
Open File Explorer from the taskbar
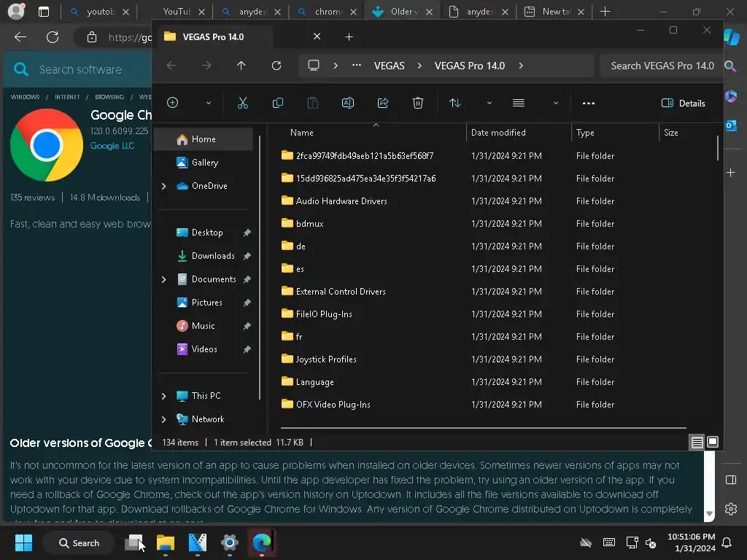point(166,542)
